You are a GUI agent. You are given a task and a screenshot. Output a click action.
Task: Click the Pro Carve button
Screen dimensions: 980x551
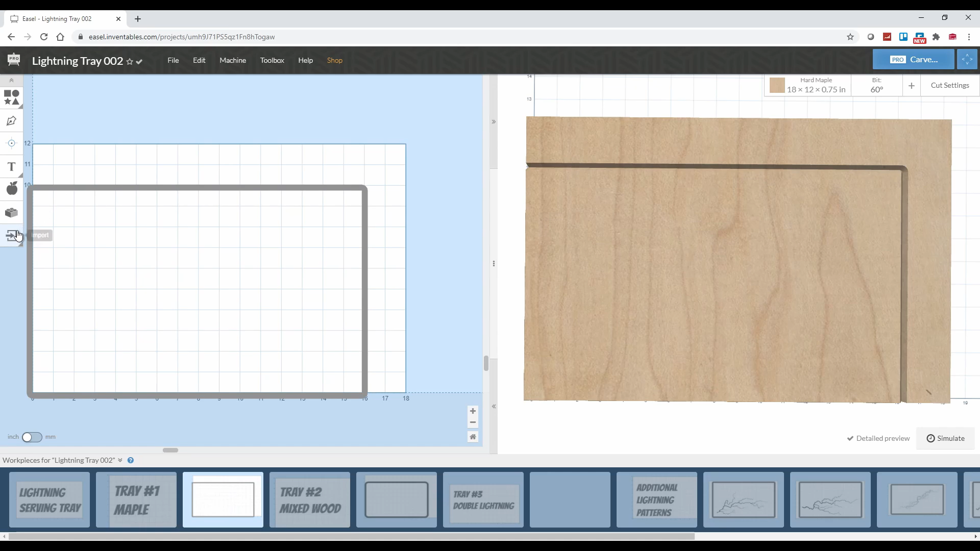click(913, 60)
